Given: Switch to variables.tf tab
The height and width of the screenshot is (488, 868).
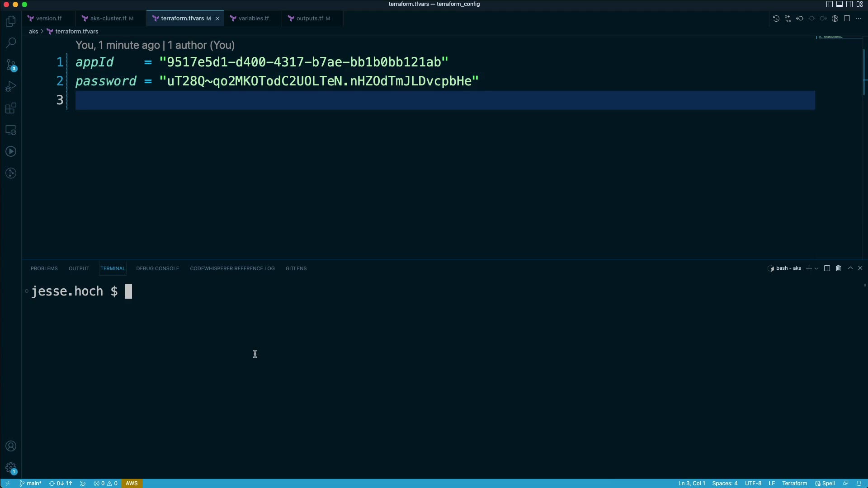Looking at the screenshot, I should [253, 19].
